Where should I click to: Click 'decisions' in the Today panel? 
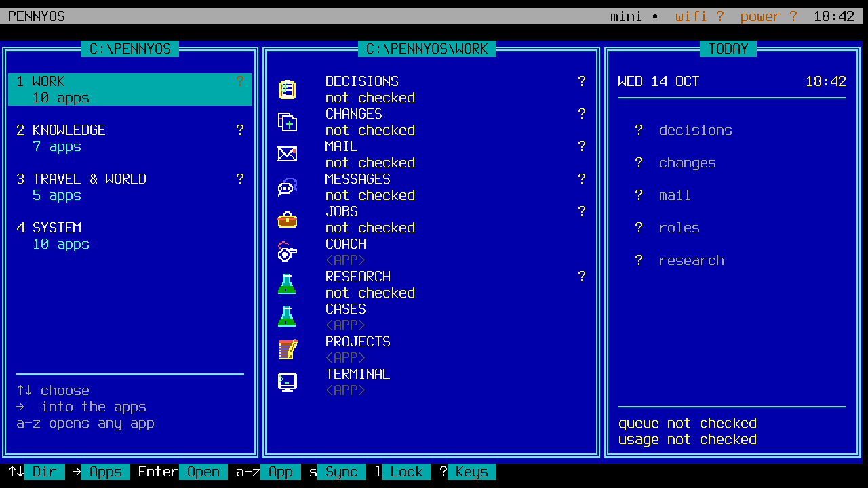[696, 130]
